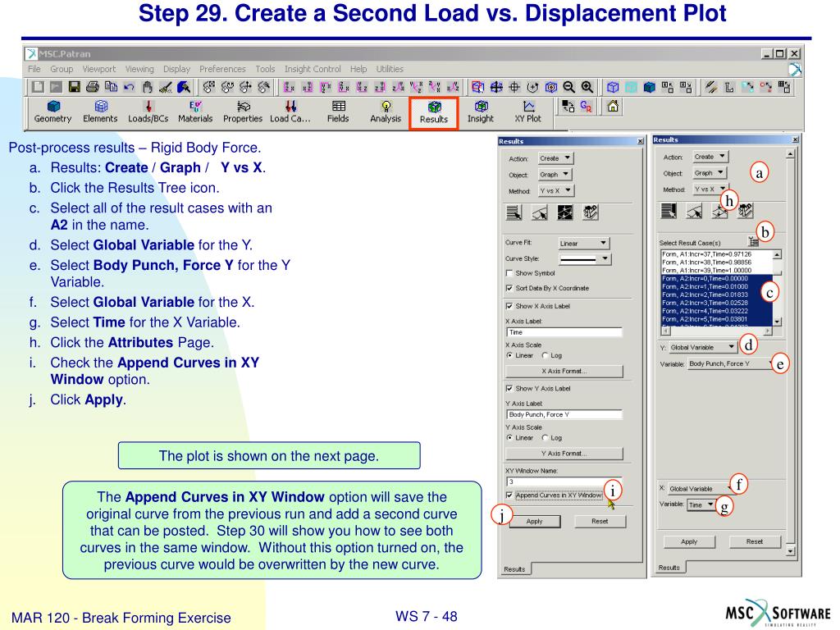Open the Insight application icon
The image size is (840, 630).
(481, 112)
